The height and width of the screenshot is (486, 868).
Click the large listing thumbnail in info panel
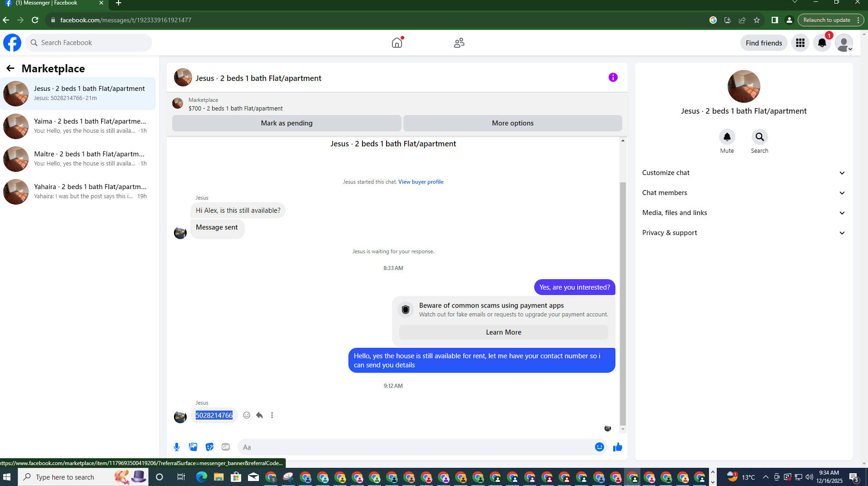pos(744,86)
